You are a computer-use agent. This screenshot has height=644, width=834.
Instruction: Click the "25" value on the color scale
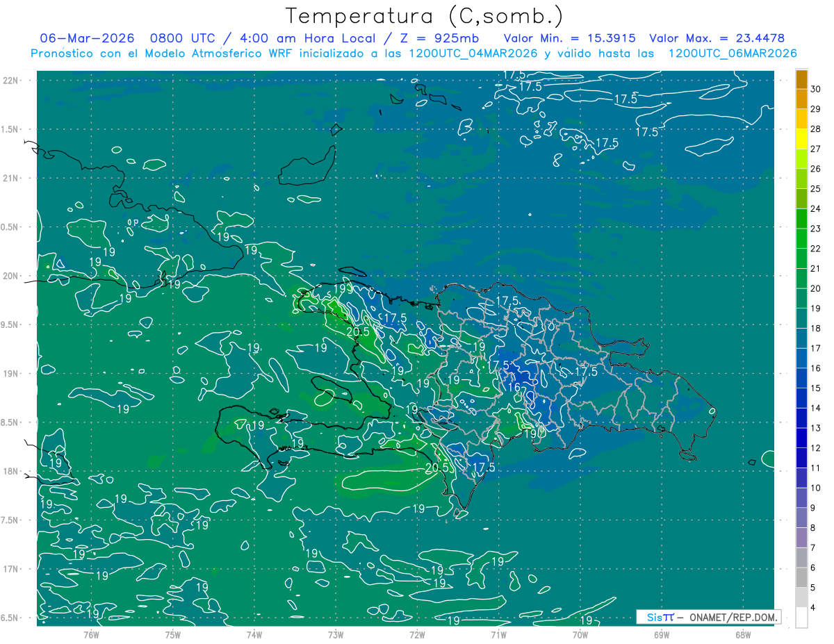[x=816, y=188]
